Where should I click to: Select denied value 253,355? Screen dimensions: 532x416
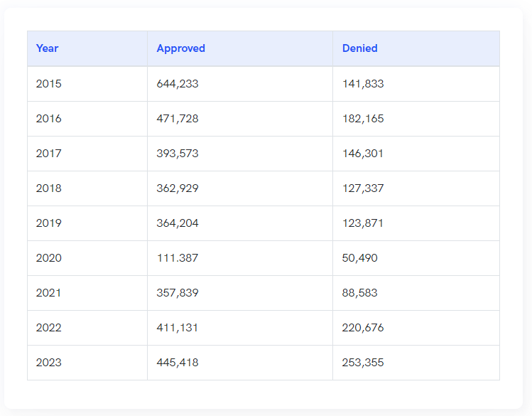(x=363, y=363)
